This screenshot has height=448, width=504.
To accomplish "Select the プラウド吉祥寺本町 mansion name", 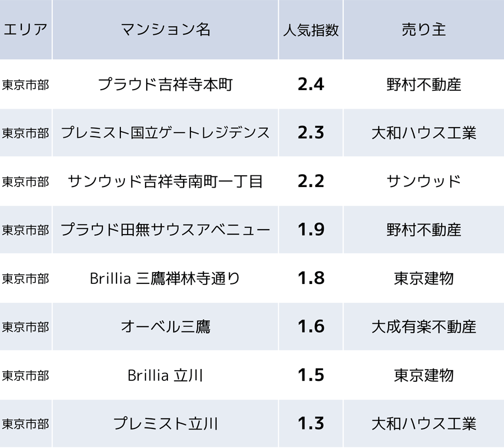I will 165,85.
